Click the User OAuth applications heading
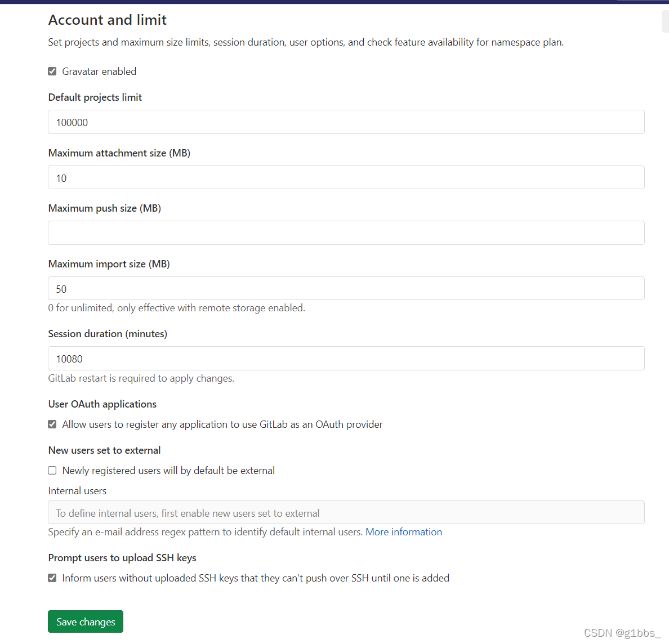669x644 pixels. (102, 404)
